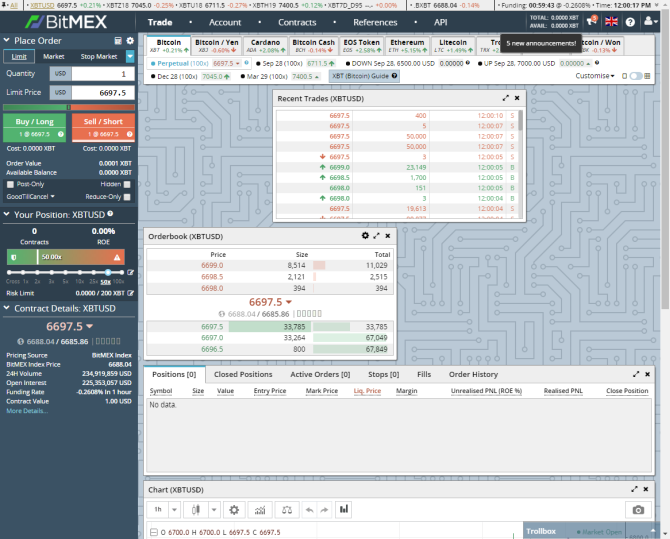Open chart settings gear icon
The width and height of the screenshot is (670, 539).
pos(234,510)
